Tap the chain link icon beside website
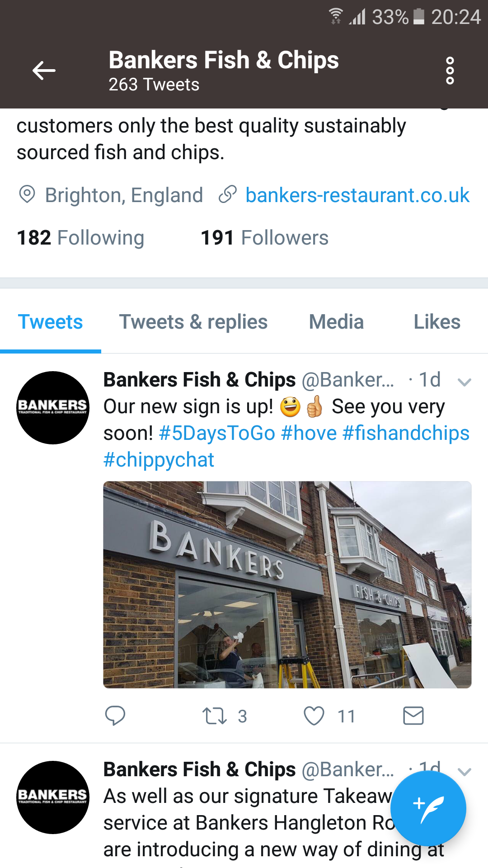488x868 pixels. pos(227,194)
